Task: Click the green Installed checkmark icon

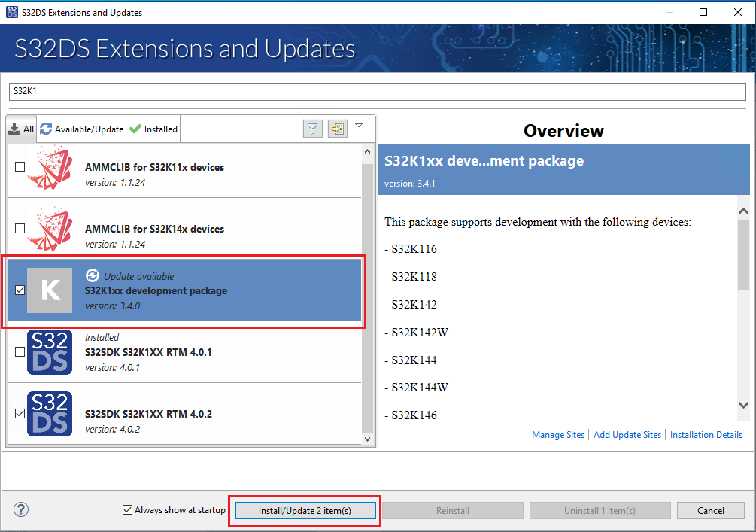Action: tap(135, 128)
